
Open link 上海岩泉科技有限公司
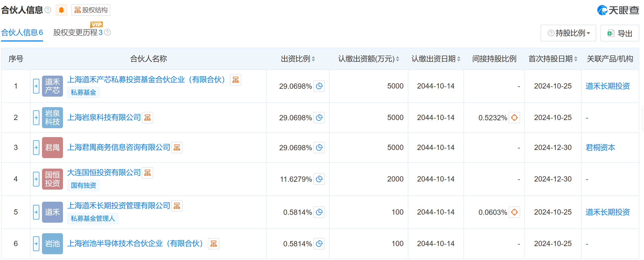[104, 117]
